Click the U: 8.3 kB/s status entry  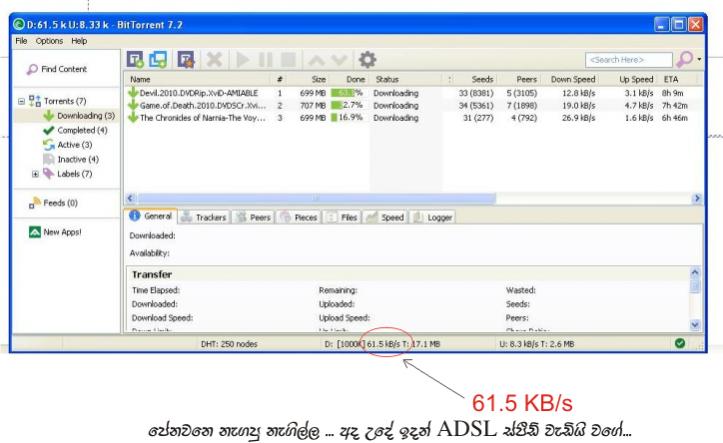pos(537,344)
